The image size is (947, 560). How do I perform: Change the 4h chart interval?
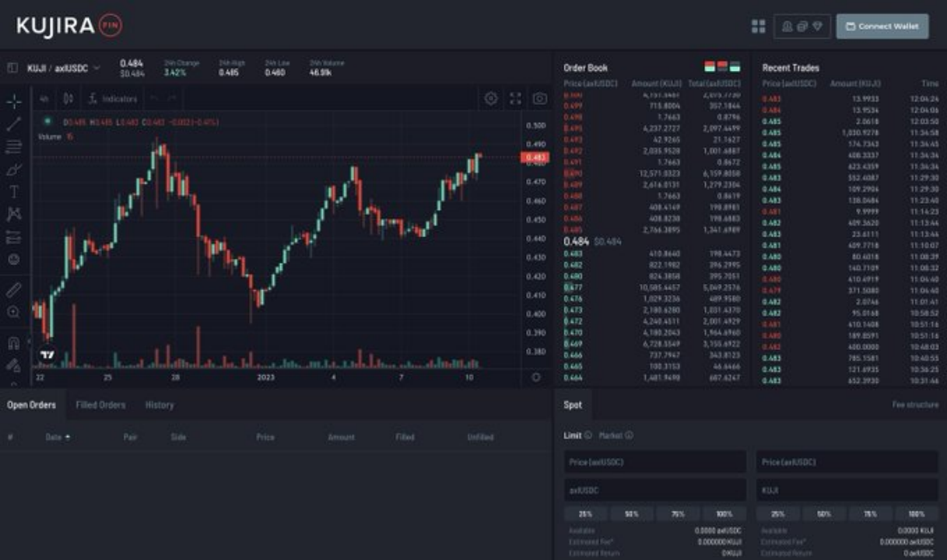tap(44, 99)
